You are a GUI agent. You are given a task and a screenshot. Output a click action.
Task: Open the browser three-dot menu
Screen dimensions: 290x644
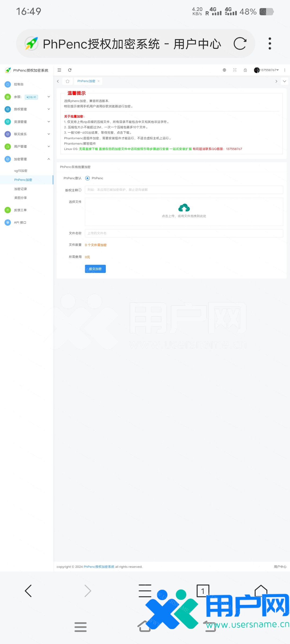[270, 44]
